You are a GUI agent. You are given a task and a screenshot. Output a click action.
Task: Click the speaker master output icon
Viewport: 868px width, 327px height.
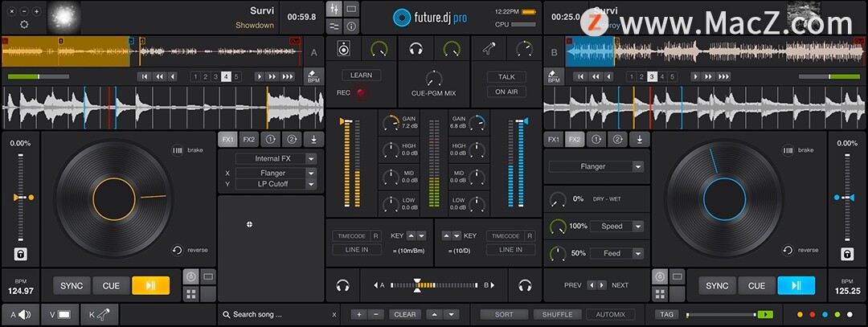pos(343,50)
